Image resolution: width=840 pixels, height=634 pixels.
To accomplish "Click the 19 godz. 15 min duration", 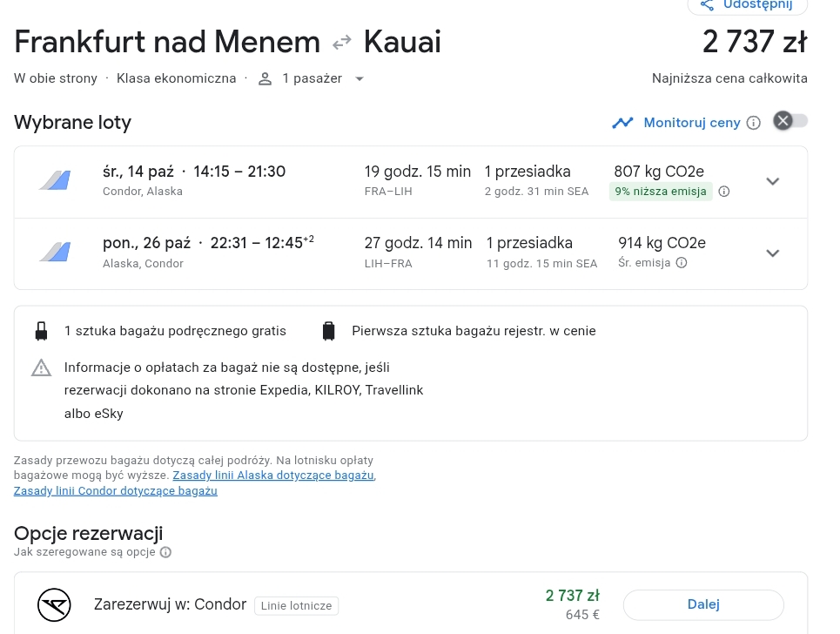I will pyautogui.click(x=418, y=172).
